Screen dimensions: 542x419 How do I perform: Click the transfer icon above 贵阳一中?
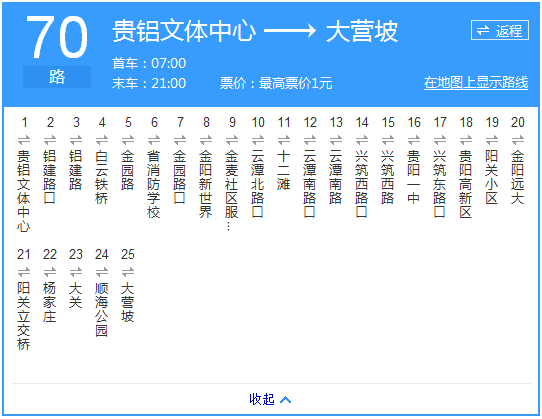point(414,140)
